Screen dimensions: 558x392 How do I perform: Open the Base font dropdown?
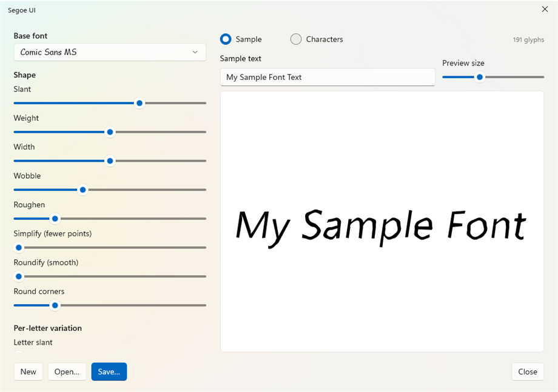pyautogui.click(x=110, y=52)
